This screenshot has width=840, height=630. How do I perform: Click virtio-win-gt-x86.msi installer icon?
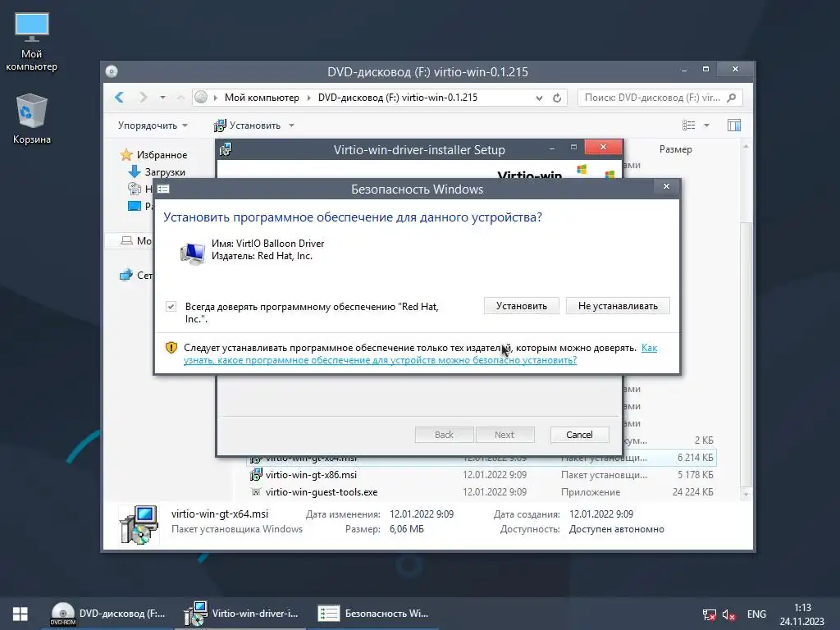point(256,475)
